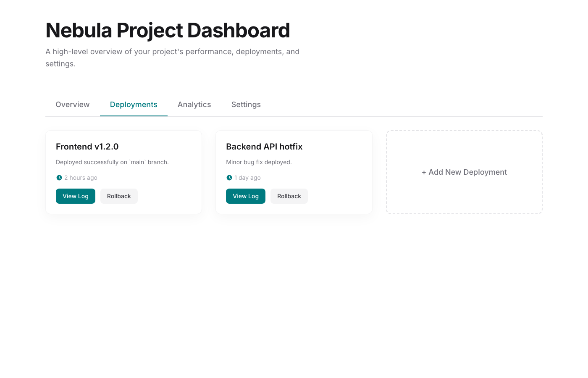The image size is (588, 378).
Task: View Log for Backend API hotfix
Action: (246, 196)
